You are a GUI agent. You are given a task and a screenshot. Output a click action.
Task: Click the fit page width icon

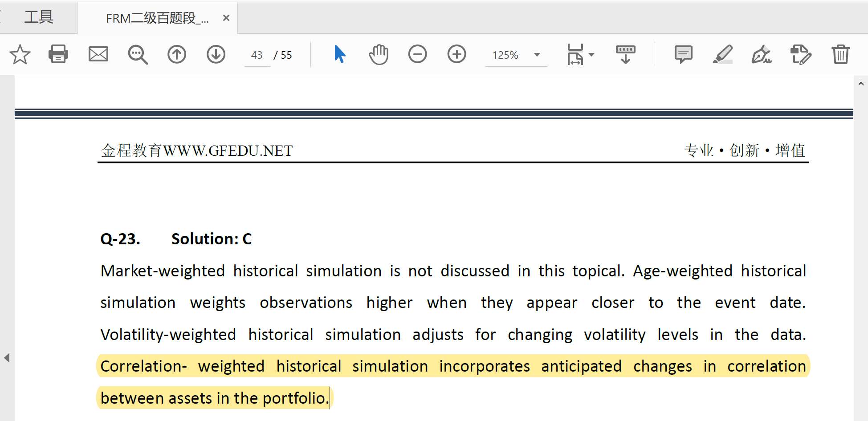point(575,54)
